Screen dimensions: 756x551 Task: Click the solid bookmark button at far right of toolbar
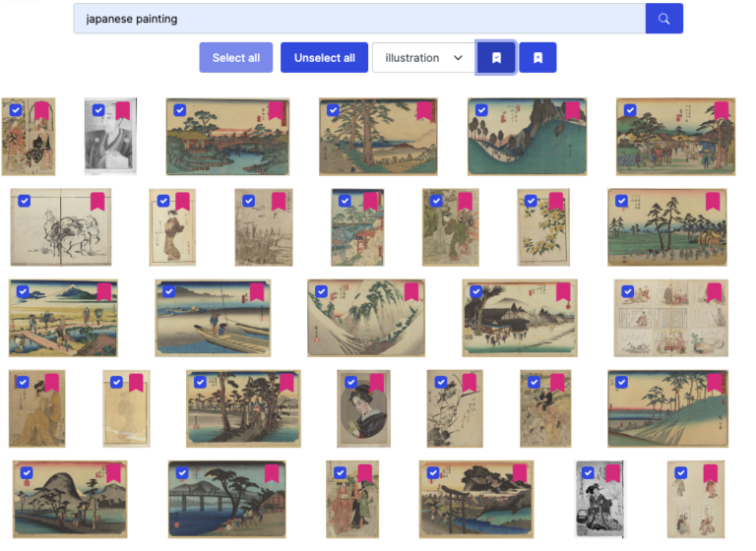click(x=537, y=58)
